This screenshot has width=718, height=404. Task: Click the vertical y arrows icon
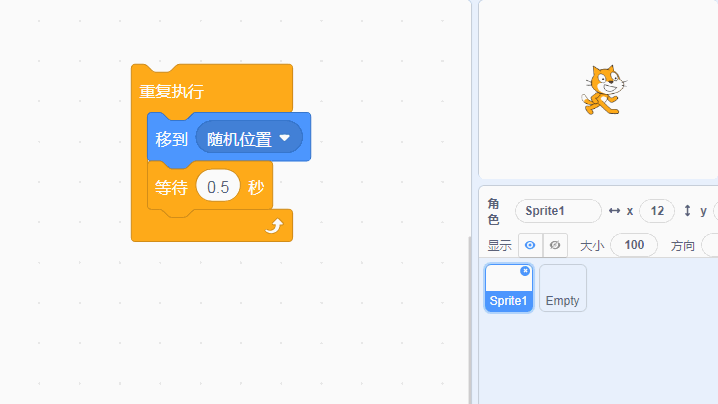[687, 211]
